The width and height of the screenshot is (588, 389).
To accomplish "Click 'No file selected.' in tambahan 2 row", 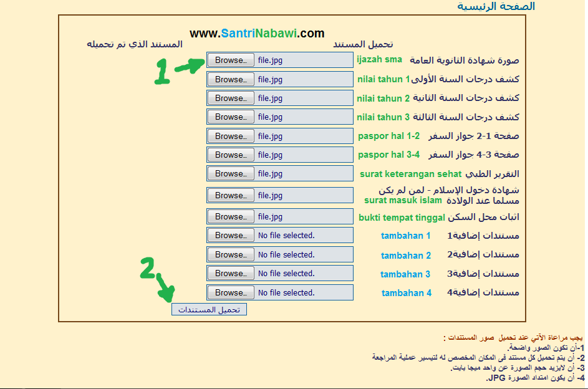I will pos(286,254).
